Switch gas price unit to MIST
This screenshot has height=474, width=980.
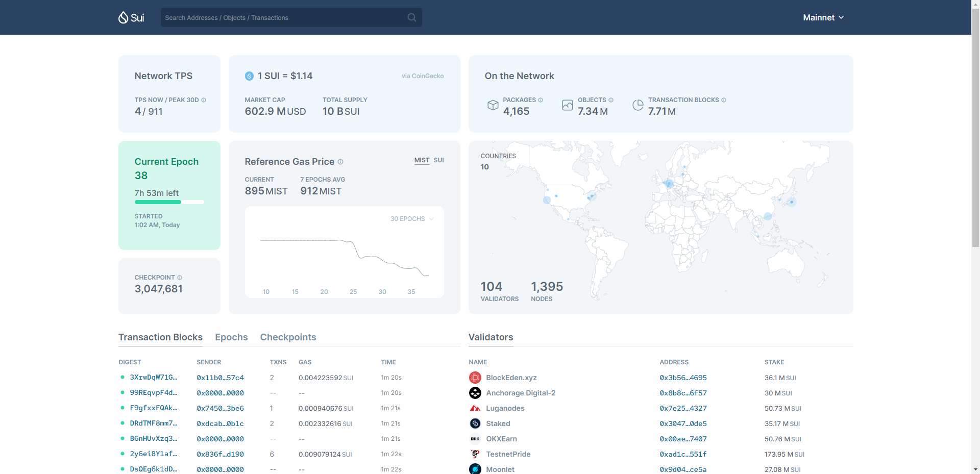pos(422,160)
